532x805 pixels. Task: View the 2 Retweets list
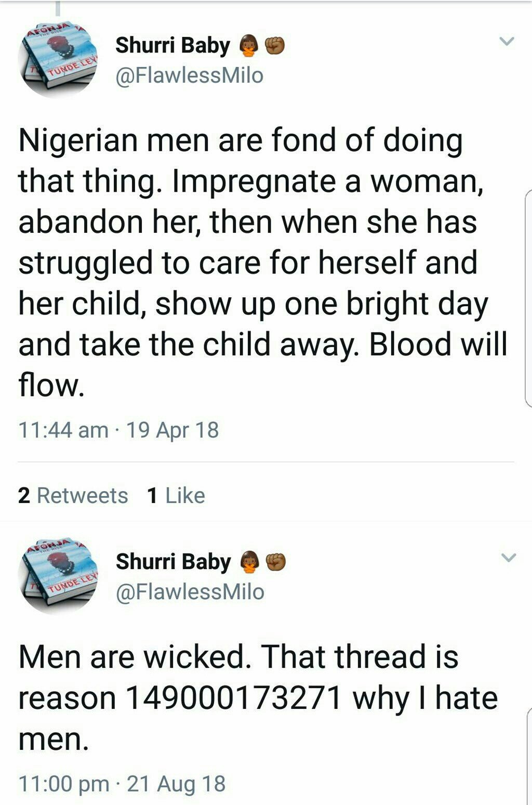(73, 495)
